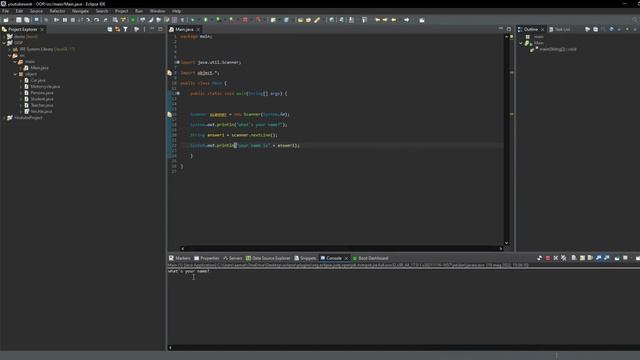Open the Run menu
Screen dimensions: 640x360
[x=139, y=11]
